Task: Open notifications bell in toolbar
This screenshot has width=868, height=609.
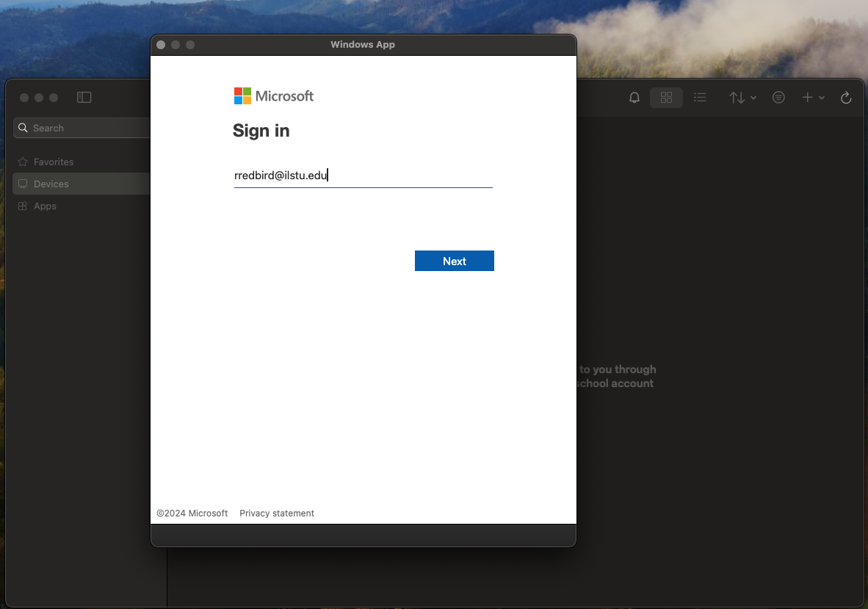Action: 634,98
